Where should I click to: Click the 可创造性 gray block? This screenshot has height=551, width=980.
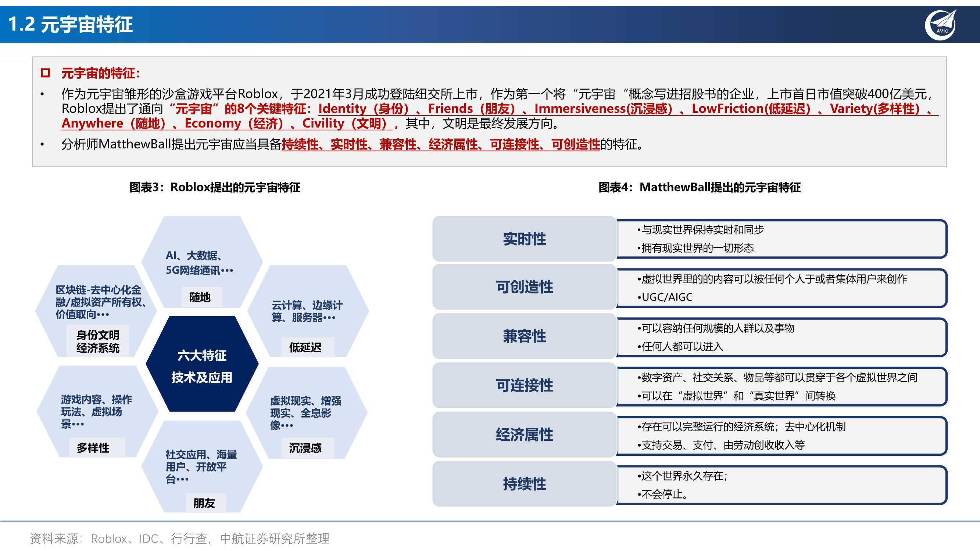click(524, 287)
